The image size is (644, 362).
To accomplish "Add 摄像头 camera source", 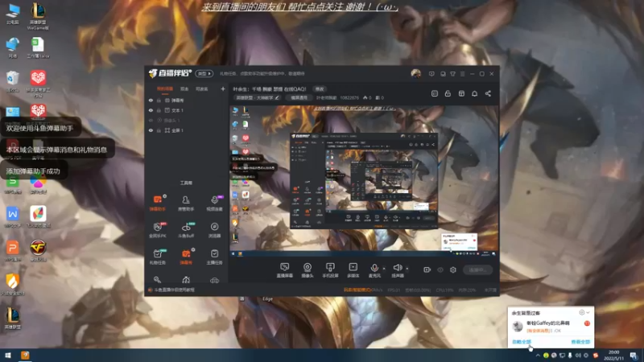I will coord(308,270).
